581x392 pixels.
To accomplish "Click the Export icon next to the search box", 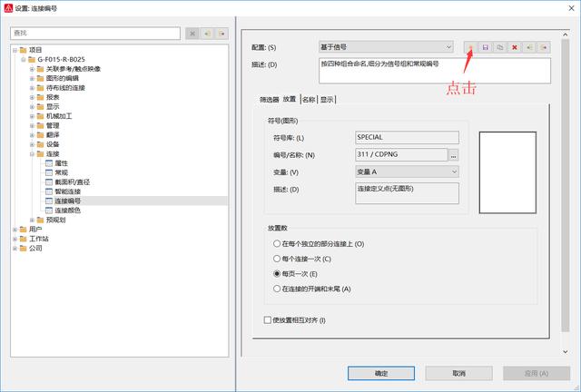I will coord(222,34).
